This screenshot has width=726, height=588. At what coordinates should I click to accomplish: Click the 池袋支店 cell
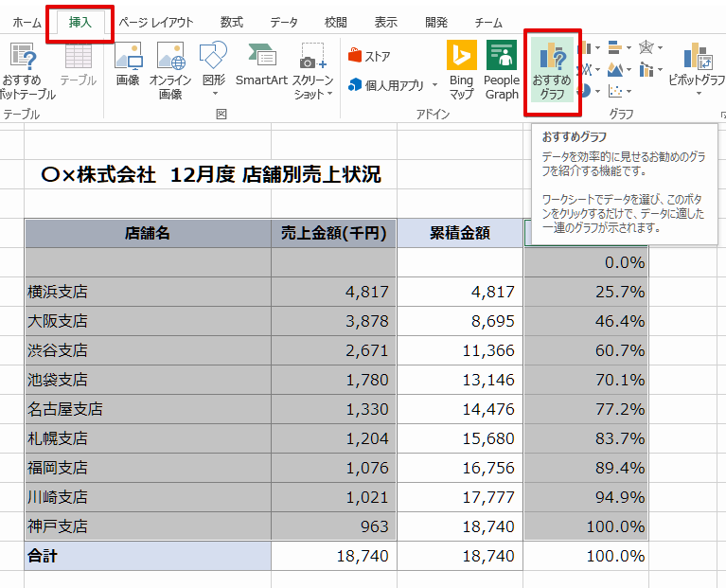click(x=148, y=380)
